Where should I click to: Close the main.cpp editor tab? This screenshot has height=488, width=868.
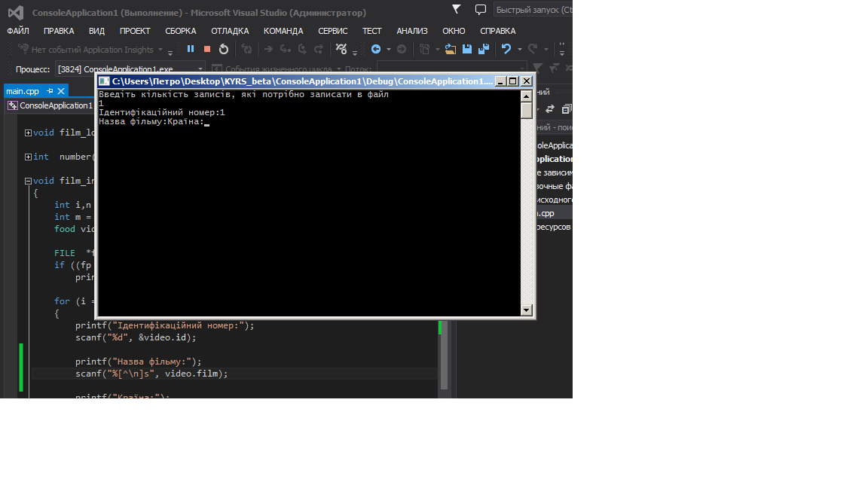[62, 91]
